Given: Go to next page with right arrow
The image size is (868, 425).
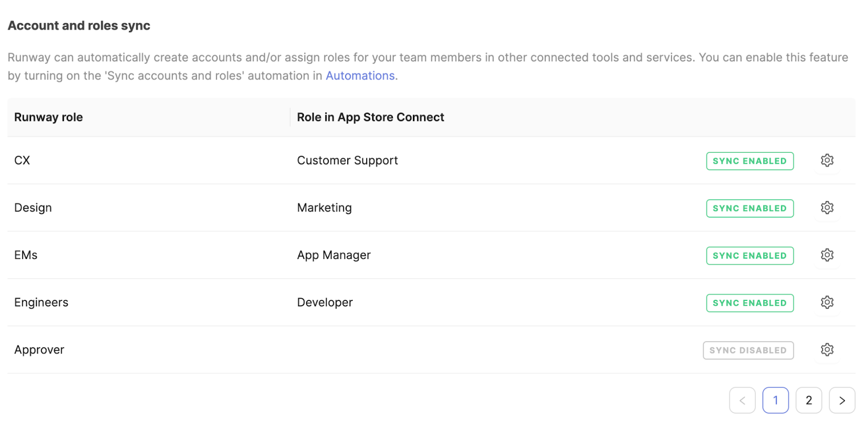Looking at the screenshot, I should click(842, 401).
